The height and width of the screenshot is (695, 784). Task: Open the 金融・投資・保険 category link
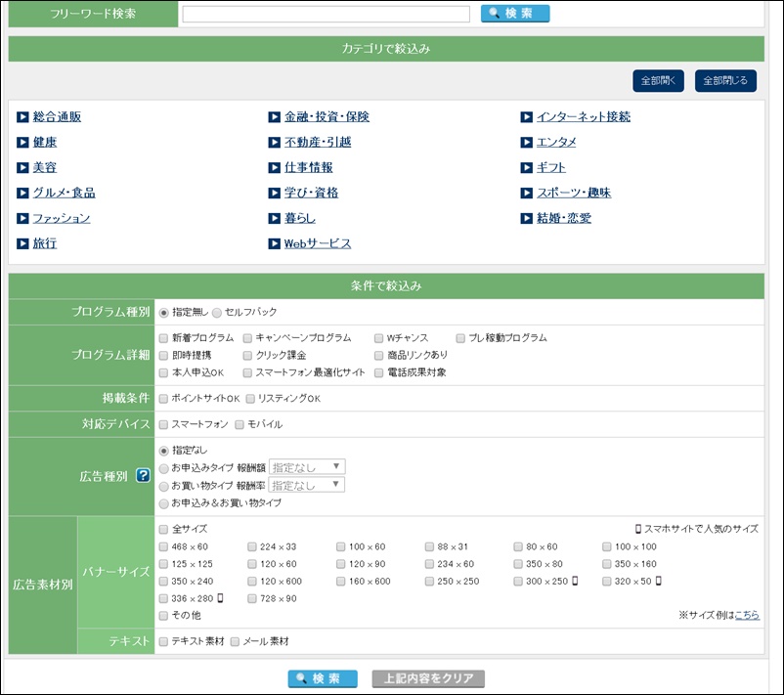click(x=327, y=117)
